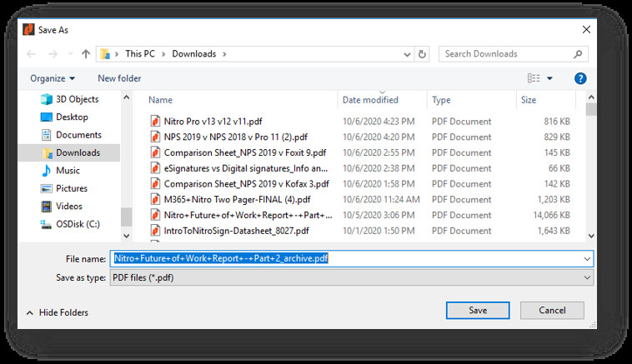Select the 3D Objects folder

(77, 100)
